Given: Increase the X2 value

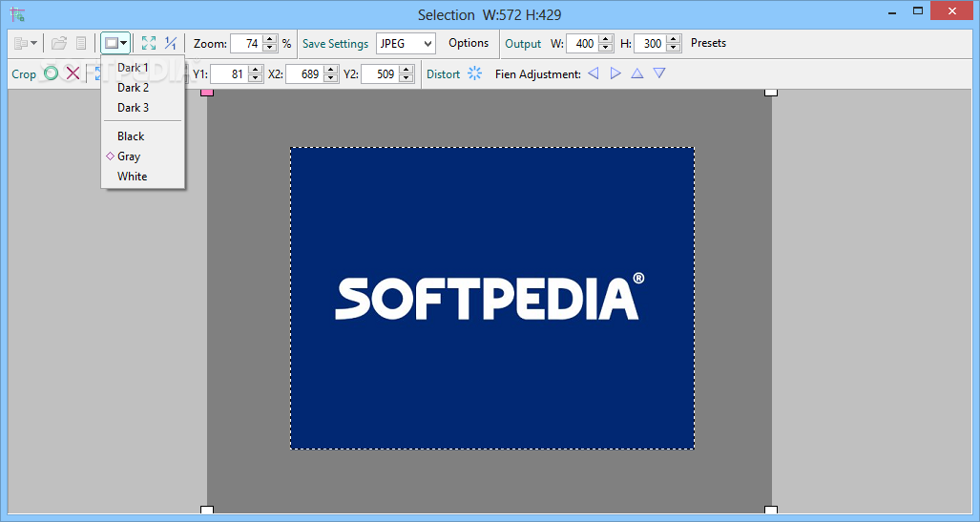Looking at the screenshot, I should pos(331,70).
